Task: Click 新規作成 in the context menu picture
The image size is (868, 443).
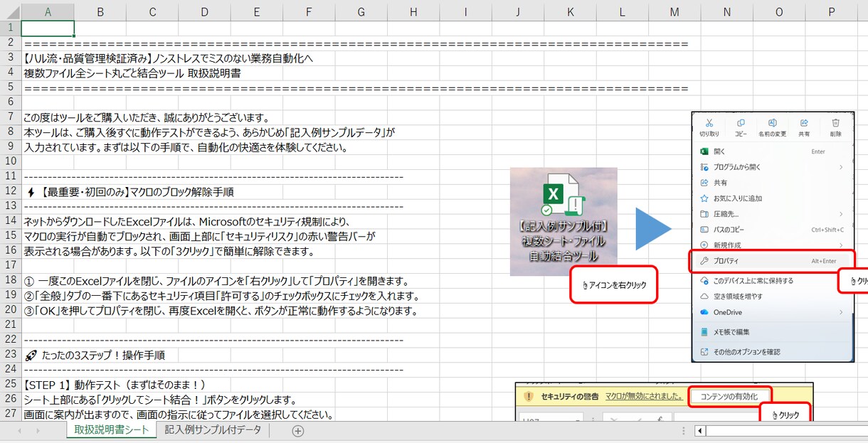Action: (773, 245)
